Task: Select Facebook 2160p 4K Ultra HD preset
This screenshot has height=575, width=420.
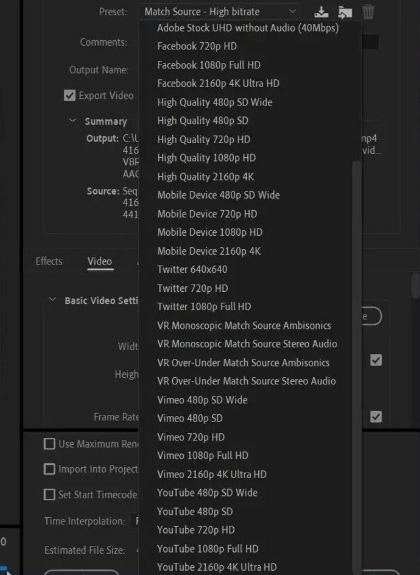Action: [218, 83]
